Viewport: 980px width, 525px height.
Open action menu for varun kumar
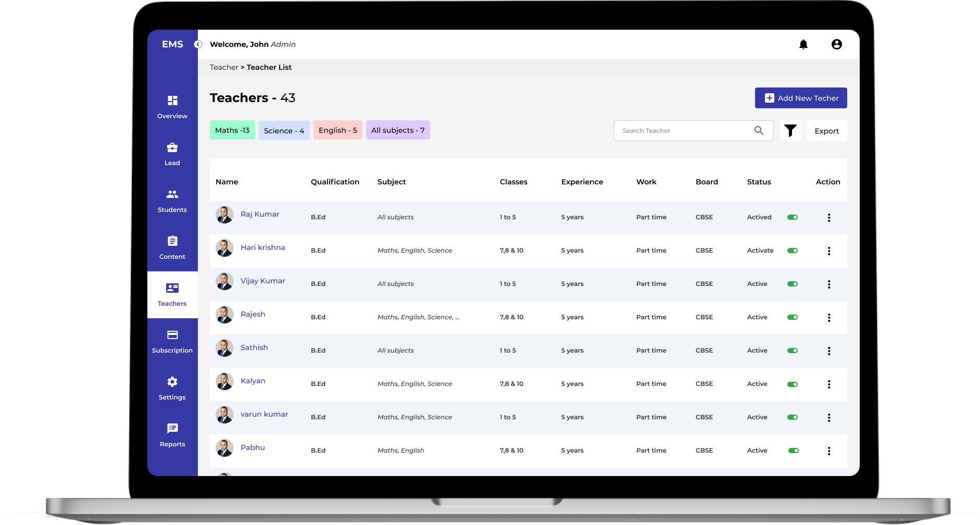pos(829,418)
